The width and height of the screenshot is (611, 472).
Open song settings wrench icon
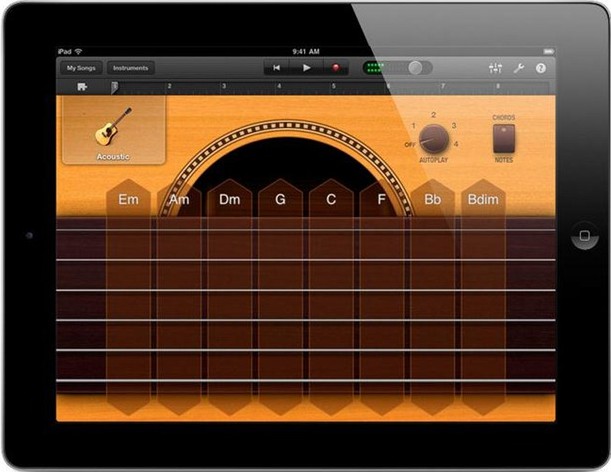pos(519,69)
